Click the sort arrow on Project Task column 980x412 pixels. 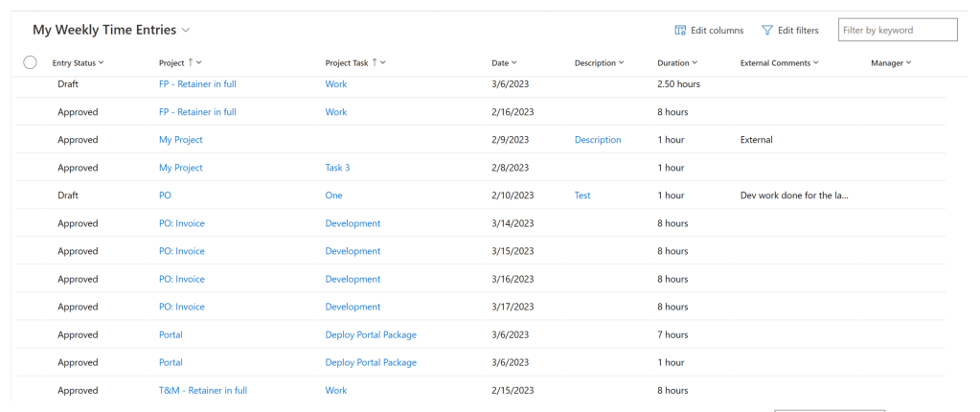[x=375, y=62]
